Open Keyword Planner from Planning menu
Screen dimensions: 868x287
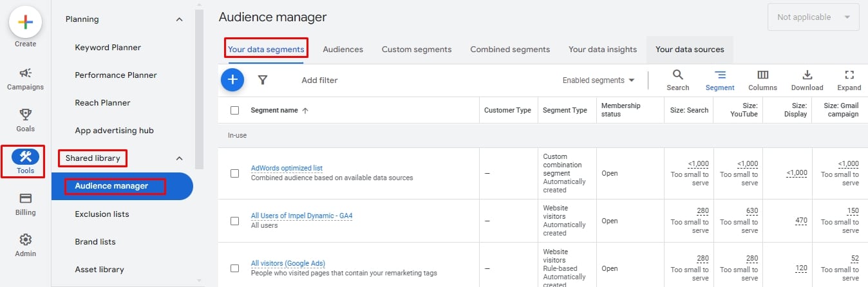pyautogui.click(x=108, y=48)
